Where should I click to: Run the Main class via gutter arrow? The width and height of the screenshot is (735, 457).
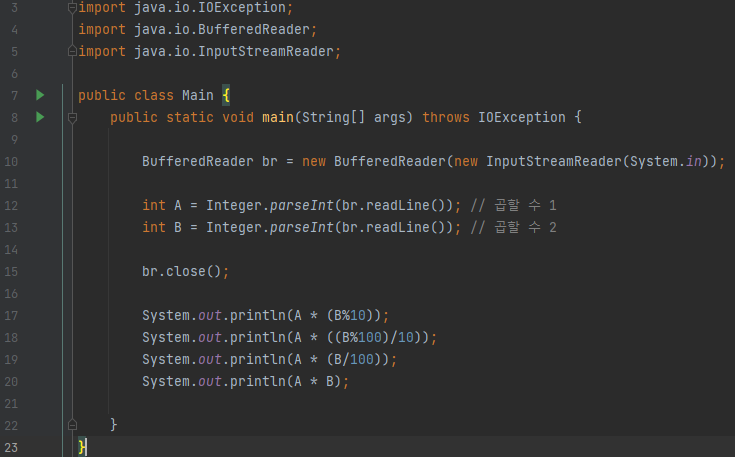pyautogui.click(x=40, y=95)
